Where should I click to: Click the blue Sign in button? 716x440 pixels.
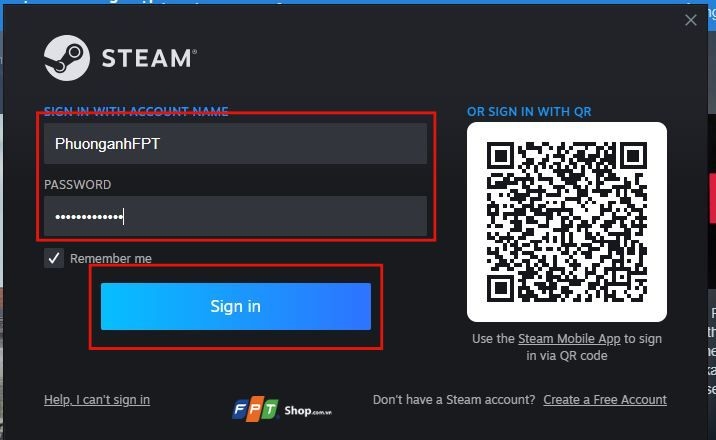click(236, 306)
